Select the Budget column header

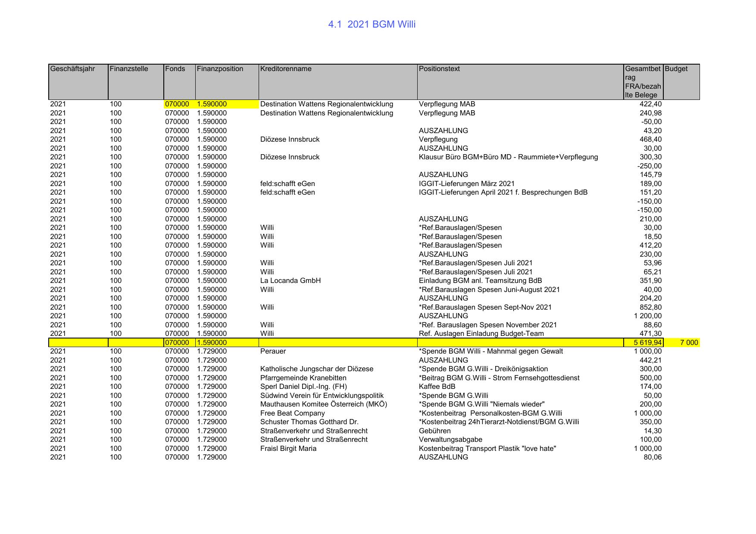(x=676, y=69)
